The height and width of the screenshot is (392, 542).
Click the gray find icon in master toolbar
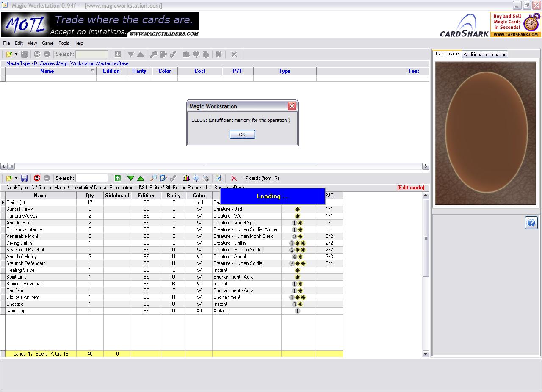point(154,54)
